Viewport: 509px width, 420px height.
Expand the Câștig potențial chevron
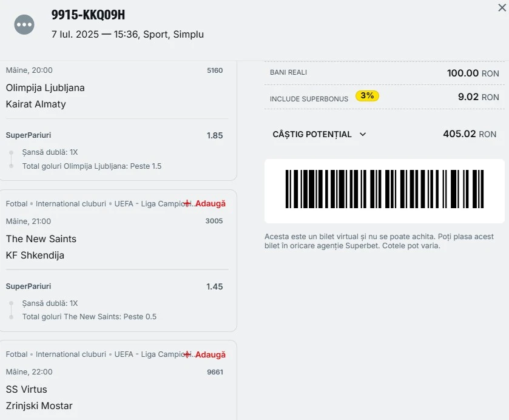point(363,134)
